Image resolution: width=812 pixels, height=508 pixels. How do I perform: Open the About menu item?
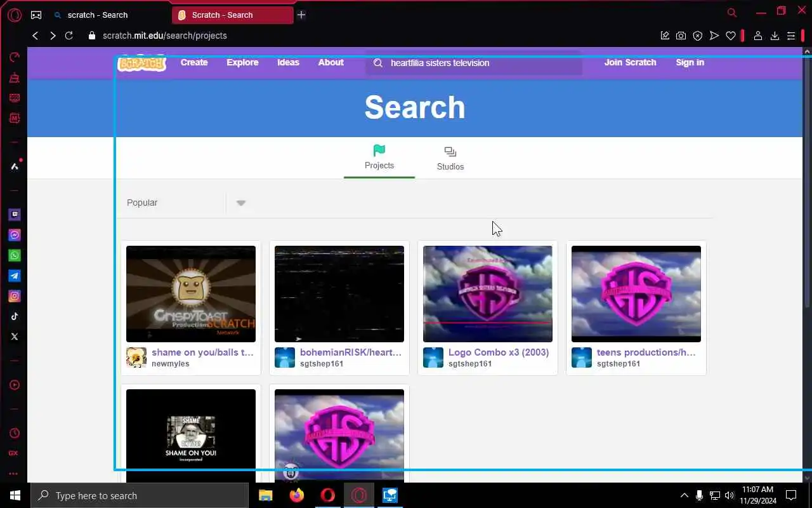[x=331, y=62]
